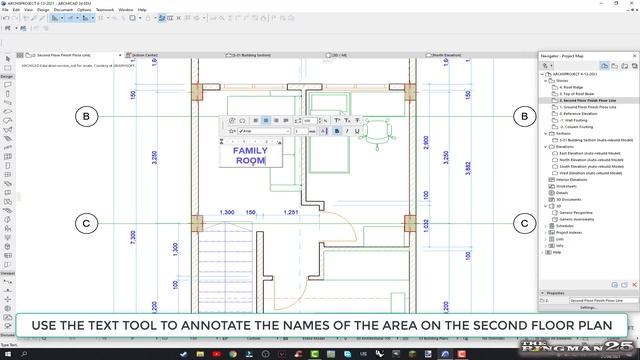Open the East Elevation in Navigator
The image size is (640, 360).
pos(590,153)
